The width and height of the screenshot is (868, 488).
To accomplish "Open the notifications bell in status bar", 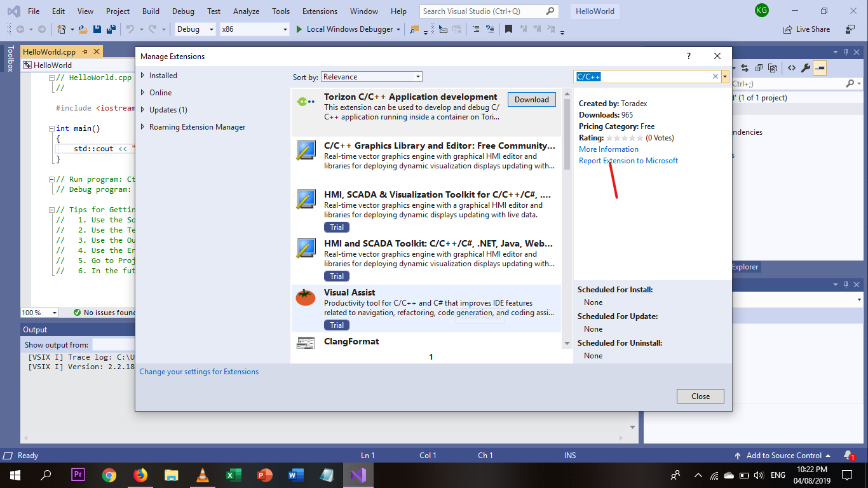I will point(848,456).
